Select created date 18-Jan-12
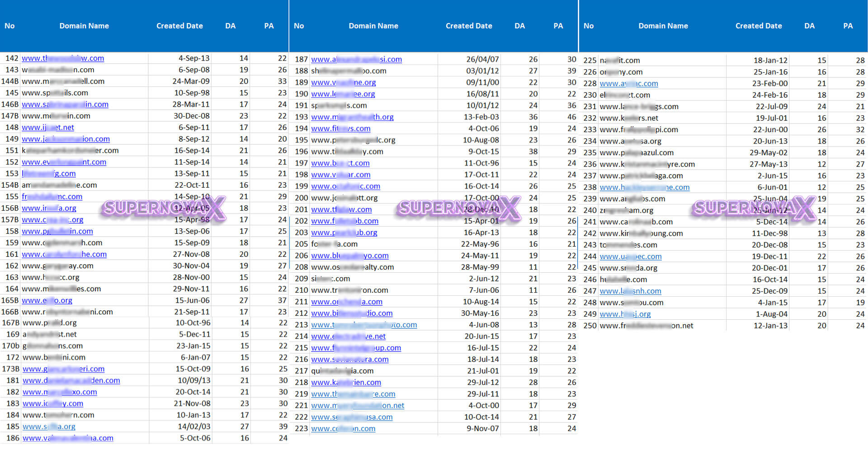Viewport: 868px width, 455px height. 770,61
